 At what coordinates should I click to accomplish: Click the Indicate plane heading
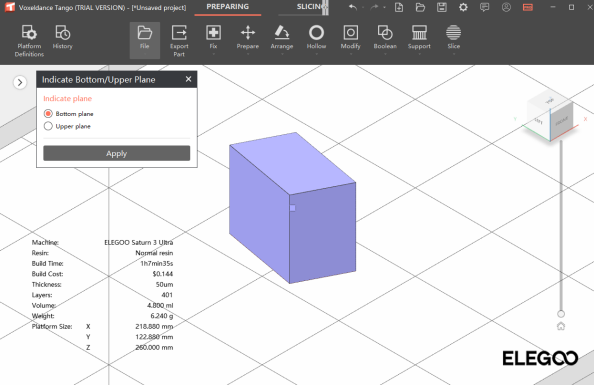point(67,99)
